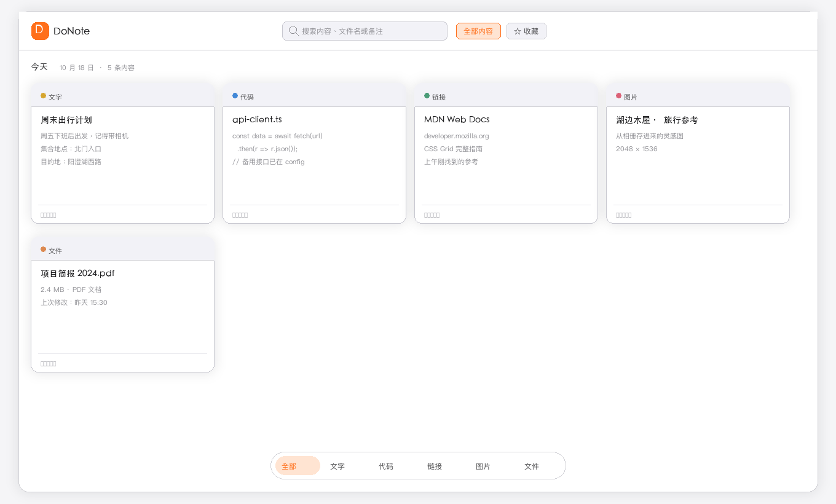Click the yellow dot on the 文字 card header
This screenshot has height=504, width=836.
[43, 96]
